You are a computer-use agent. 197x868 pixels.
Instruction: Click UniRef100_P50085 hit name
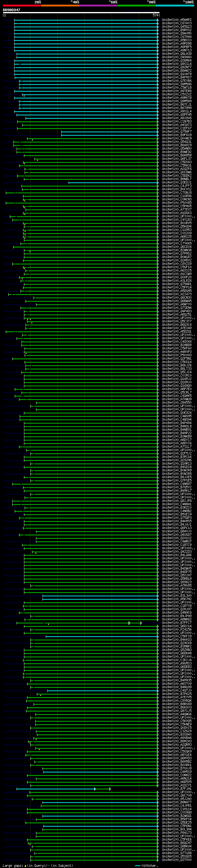(x=177, y=203)
